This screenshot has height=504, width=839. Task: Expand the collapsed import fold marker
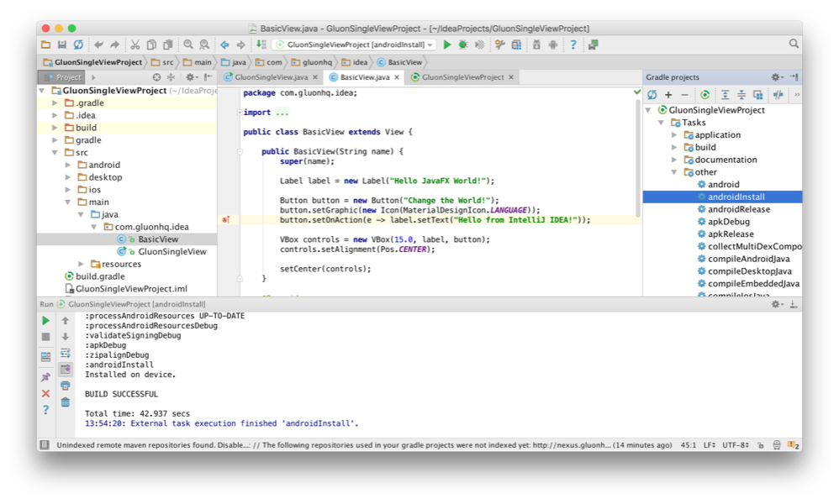click(x=240, y=113)
